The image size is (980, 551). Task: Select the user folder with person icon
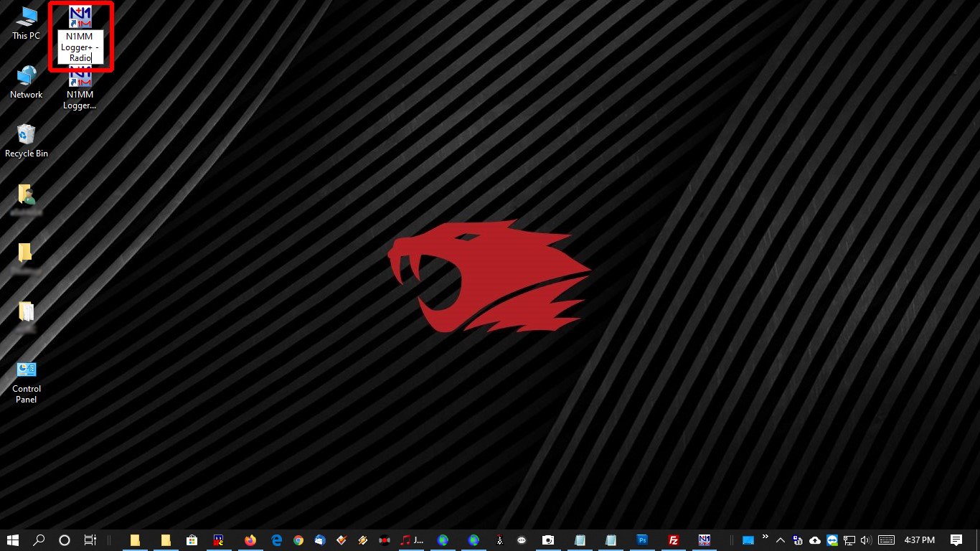click(x=27, y=199)
